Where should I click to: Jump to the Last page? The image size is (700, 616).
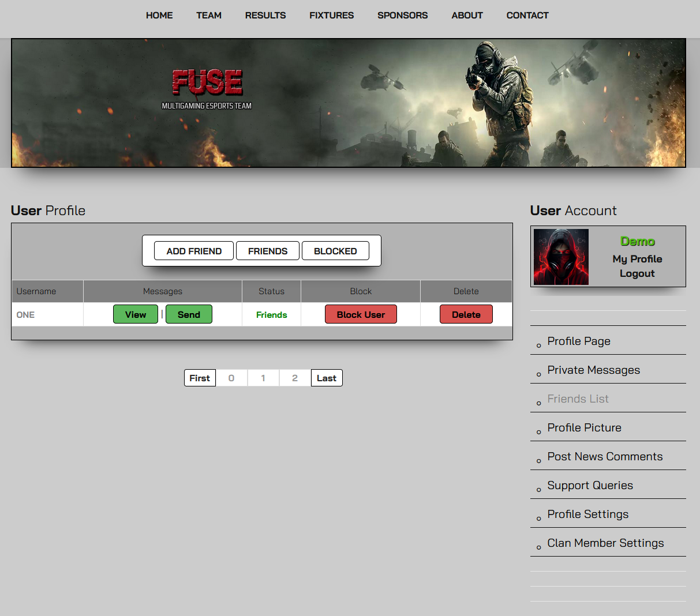point(327,378)
